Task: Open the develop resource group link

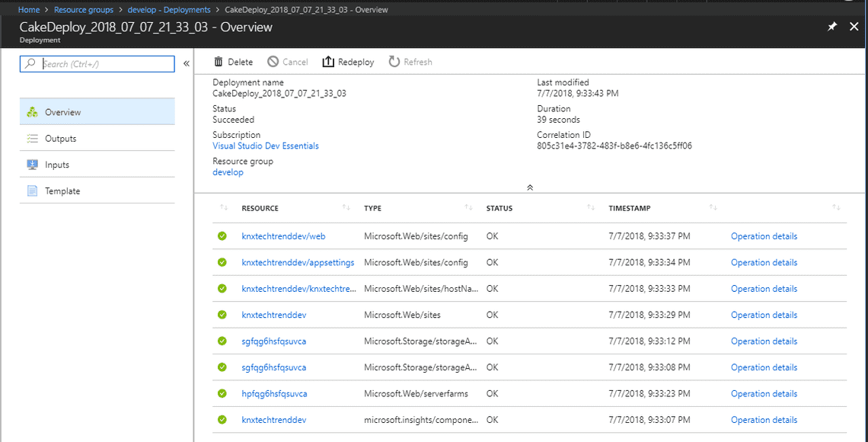Action: (x=228, y=171)
